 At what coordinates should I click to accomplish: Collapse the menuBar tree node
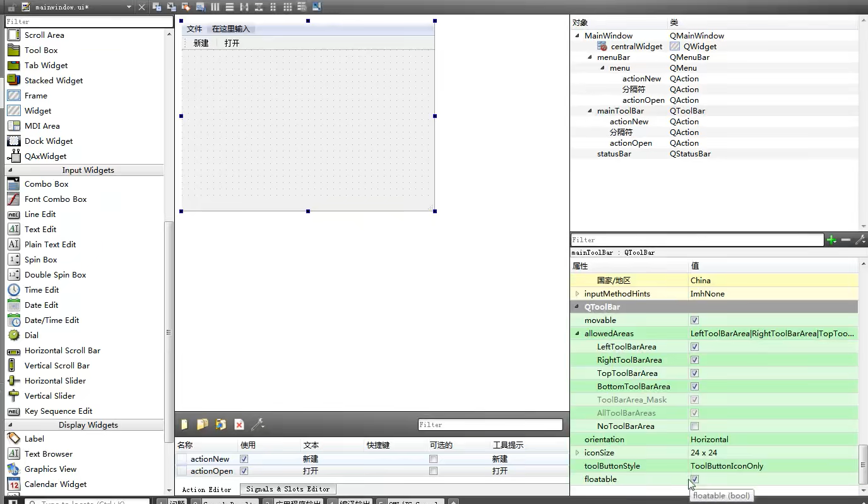[590, 57]
